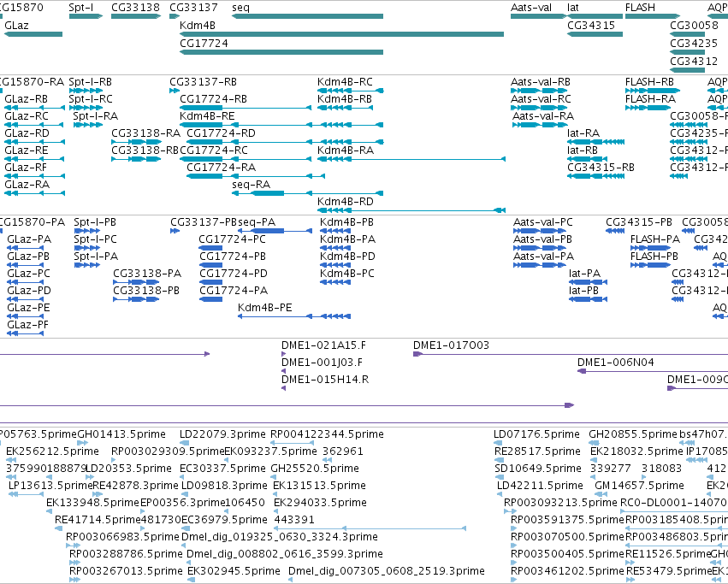The image size is (728, 584).
Task: Select the Kdm4B-PB protein glyph
Action: [x=335, y=231]
